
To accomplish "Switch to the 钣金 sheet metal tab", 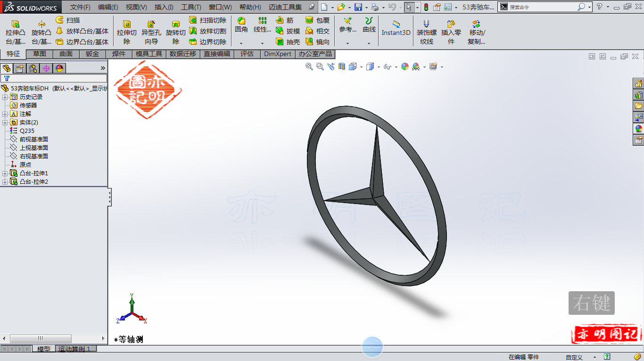I will click(x=92, y=54).
